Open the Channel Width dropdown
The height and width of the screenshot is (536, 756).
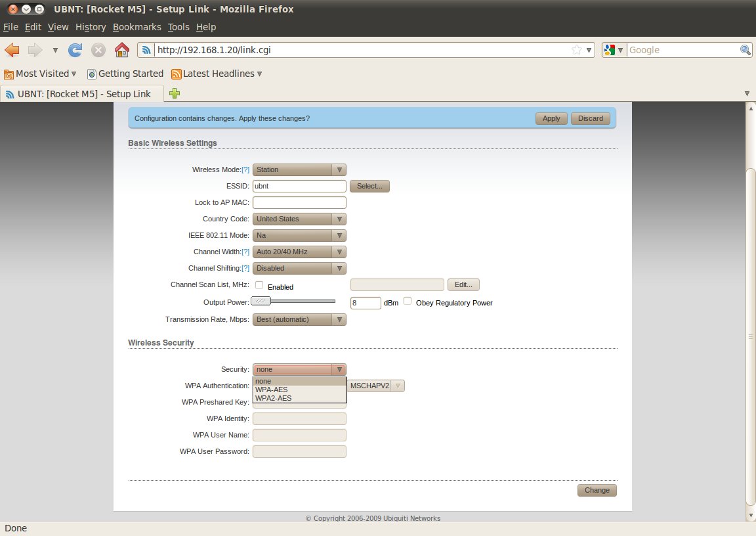(x=299, y=252)
